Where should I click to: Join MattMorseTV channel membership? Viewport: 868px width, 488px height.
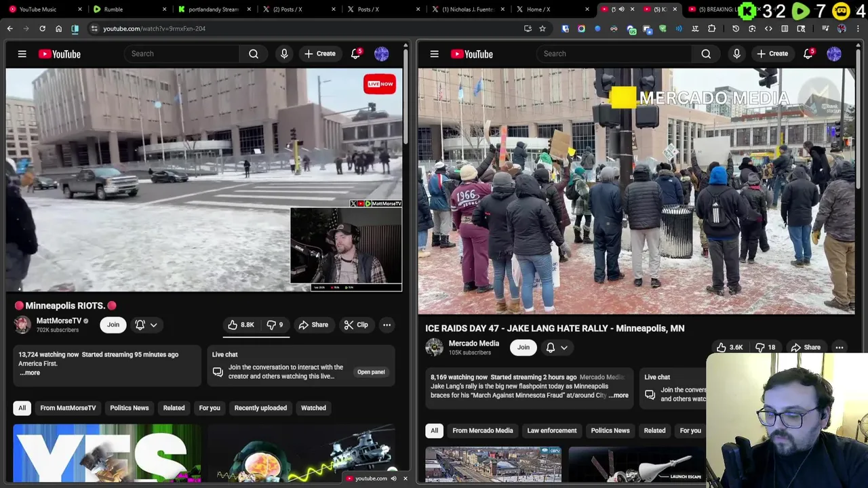[x=113, y=325]
